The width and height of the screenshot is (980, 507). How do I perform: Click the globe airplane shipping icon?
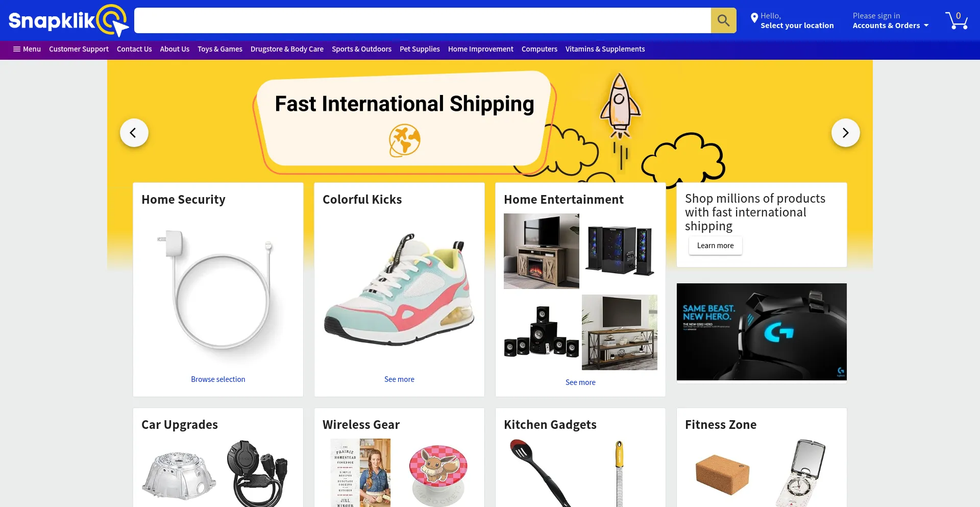pos(404,140)
